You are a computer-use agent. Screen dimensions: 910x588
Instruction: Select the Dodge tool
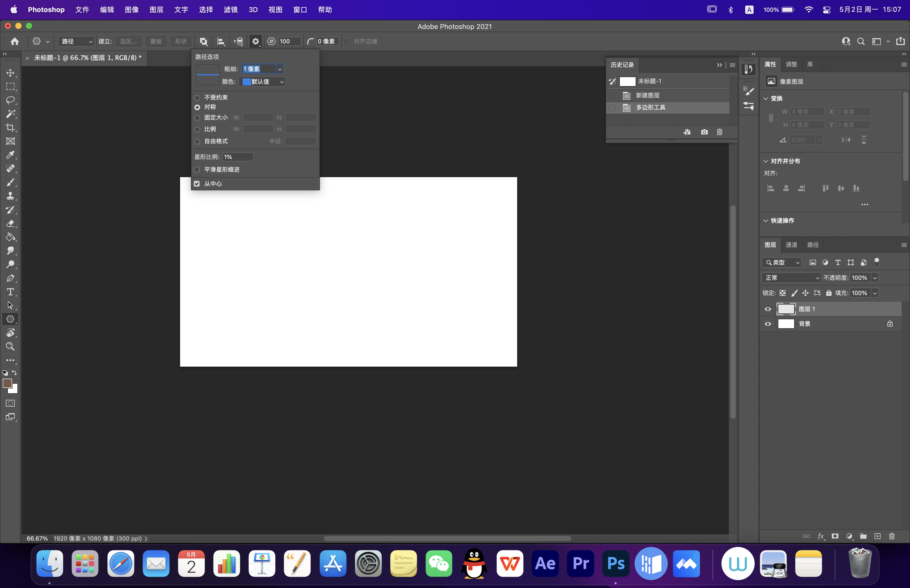coord(10,264)
